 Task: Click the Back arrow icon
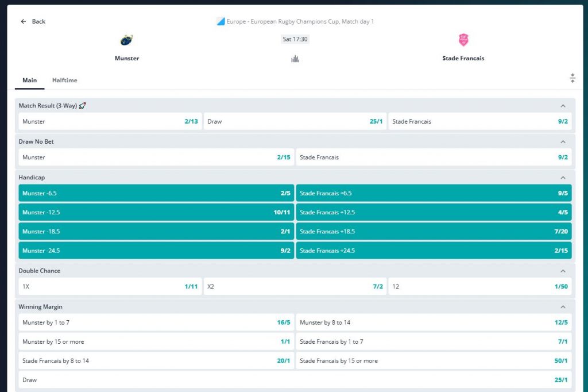[x=23, y=21]
